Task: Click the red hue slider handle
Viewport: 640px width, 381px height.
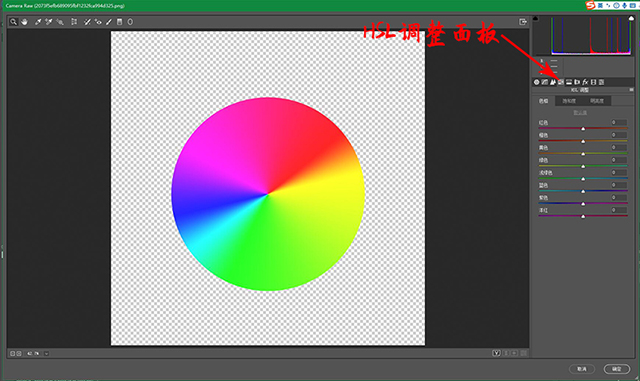Action: 583,129
